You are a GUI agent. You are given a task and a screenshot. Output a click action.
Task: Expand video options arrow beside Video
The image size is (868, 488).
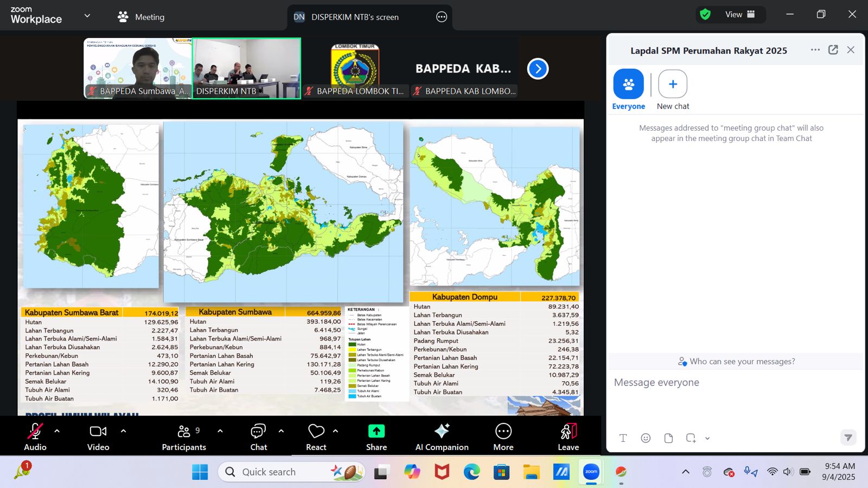click(123, 431)
